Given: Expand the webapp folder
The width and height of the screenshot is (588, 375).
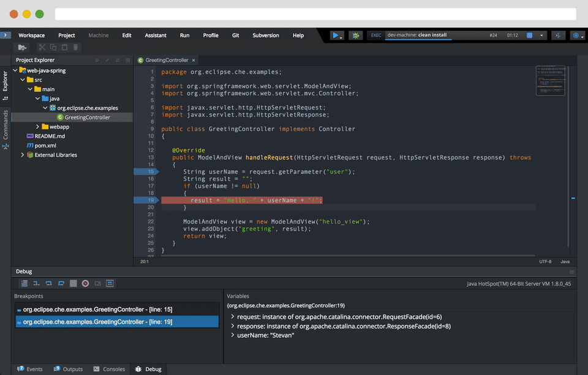Looking at the screenshot, I should coord(38,127).
